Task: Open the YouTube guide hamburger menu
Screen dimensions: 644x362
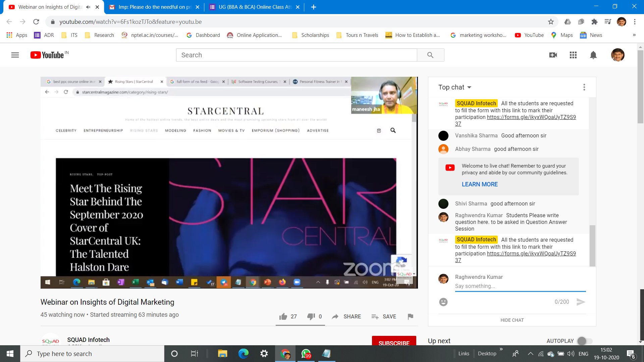Action: (15, 55)
